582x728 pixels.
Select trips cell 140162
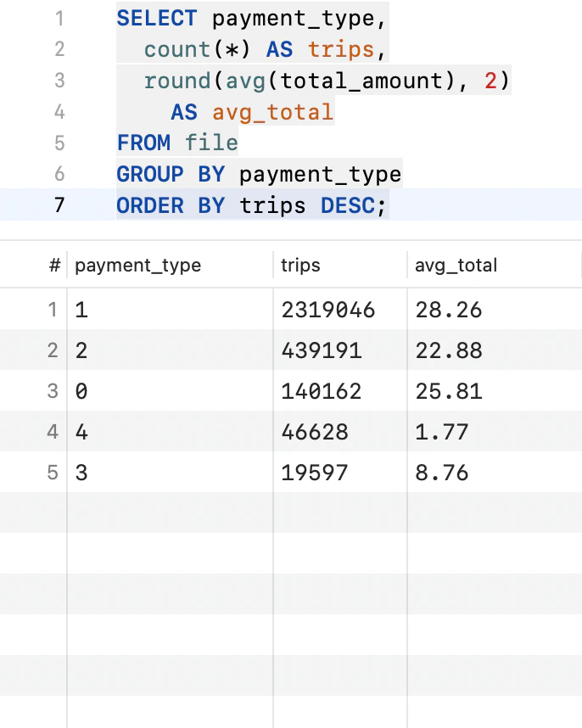(339, 391)
